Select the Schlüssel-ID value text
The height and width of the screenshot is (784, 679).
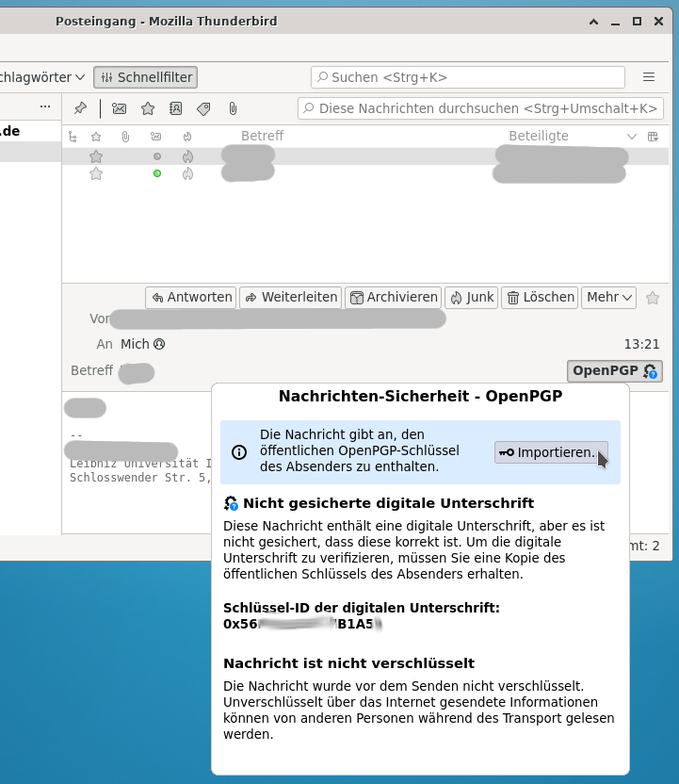303,624
